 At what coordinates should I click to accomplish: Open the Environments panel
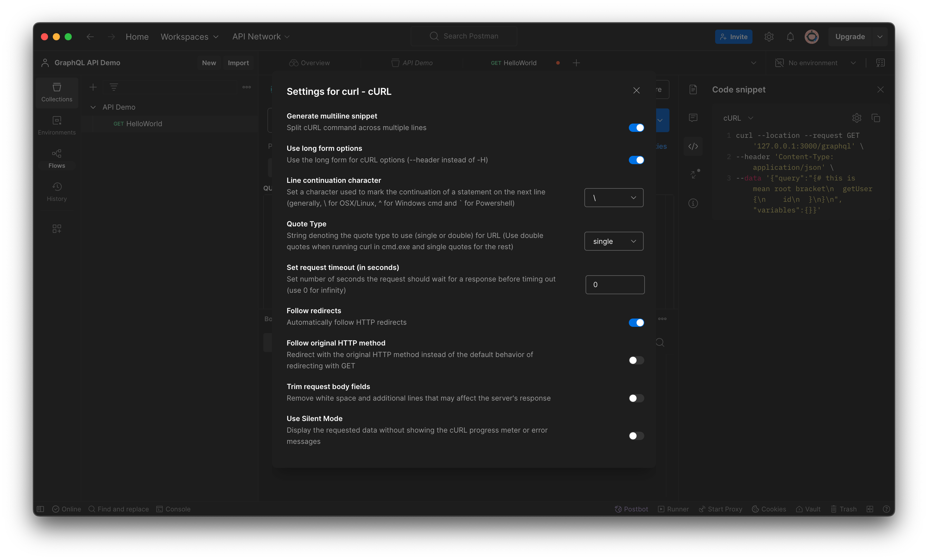[57, 125]
